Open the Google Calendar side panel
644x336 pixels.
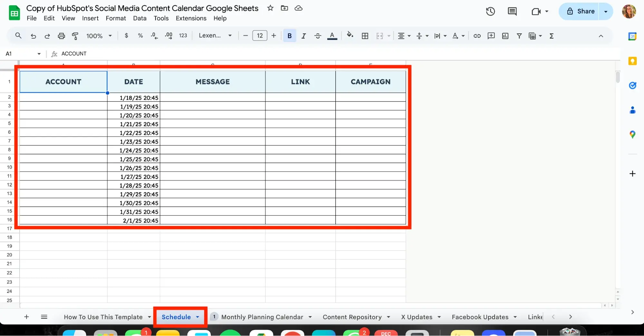pyautogui.click(x=632, y=36)
